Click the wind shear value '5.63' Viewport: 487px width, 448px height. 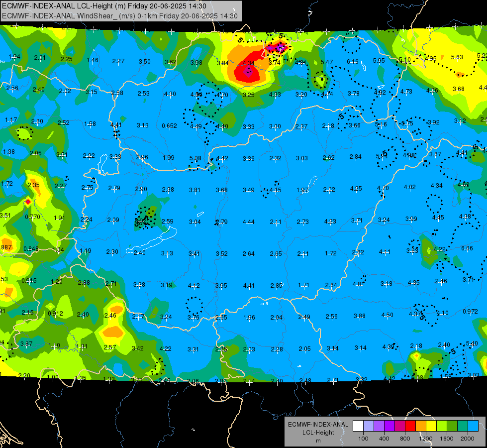click(457, 57)
